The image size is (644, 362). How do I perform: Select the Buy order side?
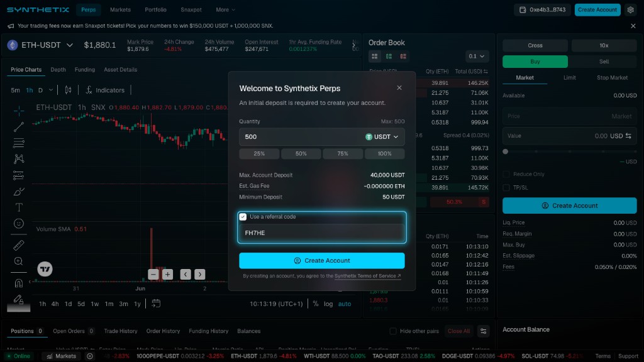[535, 62]
